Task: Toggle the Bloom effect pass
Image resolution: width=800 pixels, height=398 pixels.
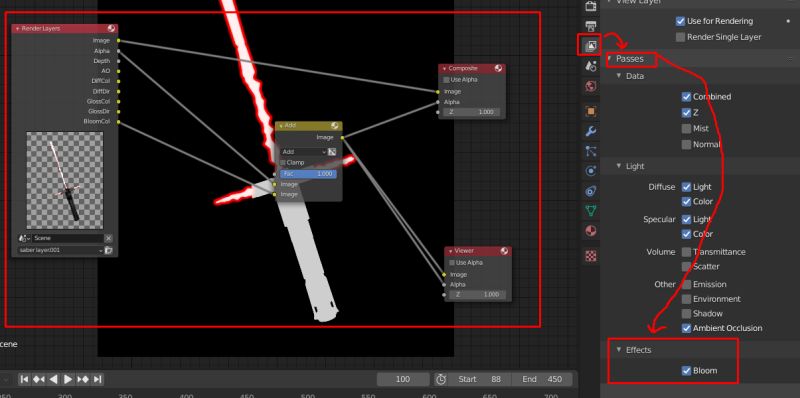Action: coord(686,370)
